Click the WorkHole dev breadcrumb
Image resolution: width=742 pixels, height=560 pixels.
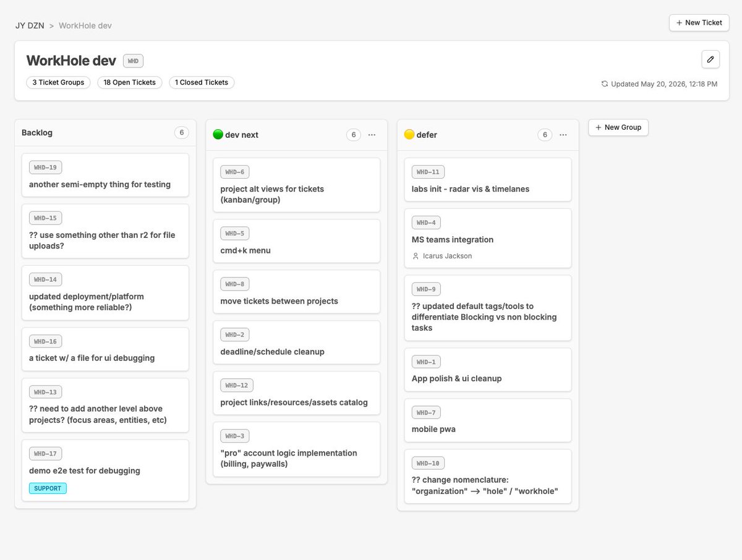[85, 25]
